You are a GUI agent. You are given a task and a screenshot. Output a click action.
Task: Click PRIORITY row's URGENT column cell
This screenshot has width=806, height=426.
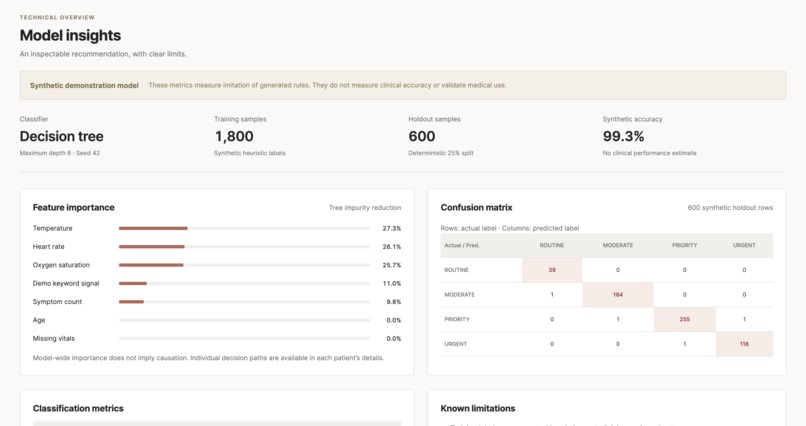click(744, 320)
